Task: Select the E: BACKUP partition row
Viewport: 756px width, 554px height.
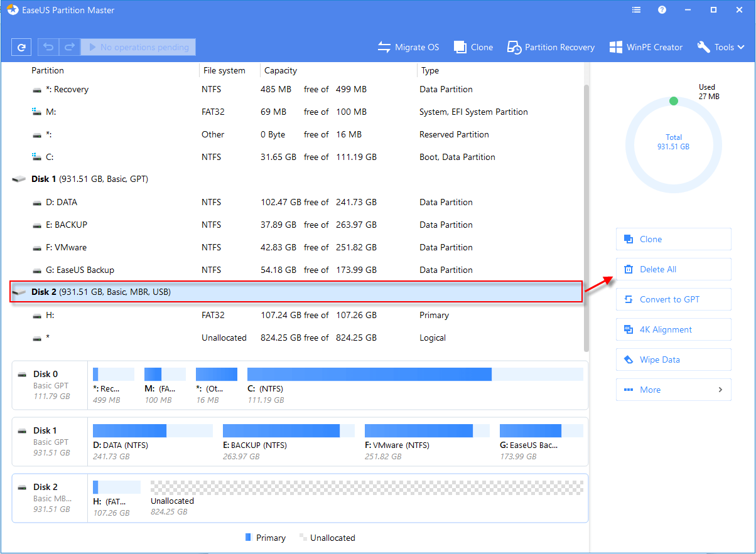Action: [x=296, y=225]
